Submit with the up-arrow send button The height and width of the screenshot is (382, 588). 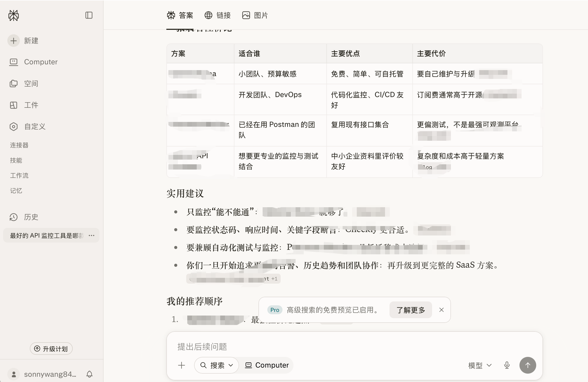tap(528, 365)
